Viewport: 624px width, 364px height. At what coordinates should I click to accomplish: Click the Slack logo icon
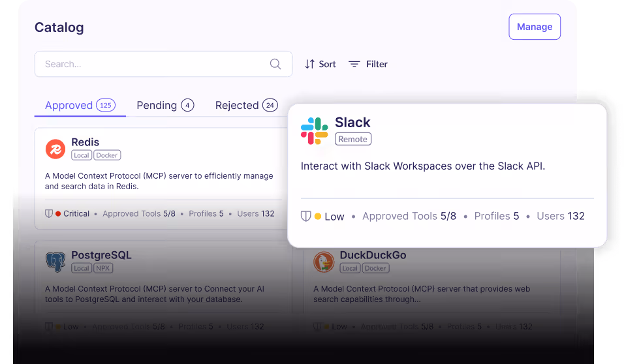click(x=315, y=131)
